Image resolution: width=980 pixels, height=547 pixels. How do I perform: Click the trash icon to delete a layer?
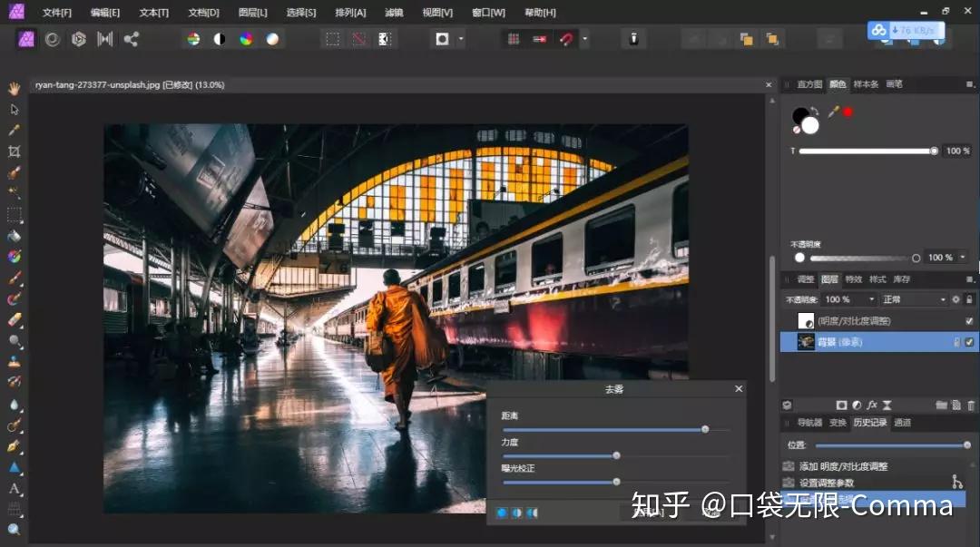[972, 405]
